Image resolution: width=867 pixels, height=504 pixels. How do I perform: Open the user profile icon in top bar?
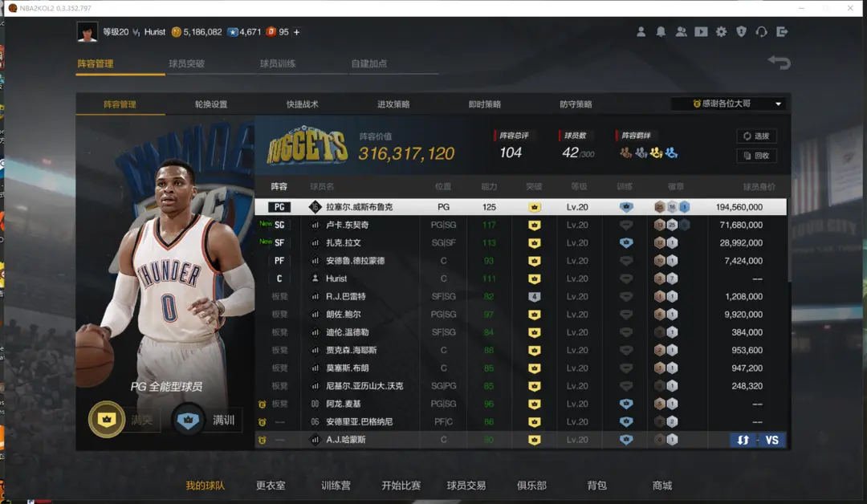click(x=641, y=32)
